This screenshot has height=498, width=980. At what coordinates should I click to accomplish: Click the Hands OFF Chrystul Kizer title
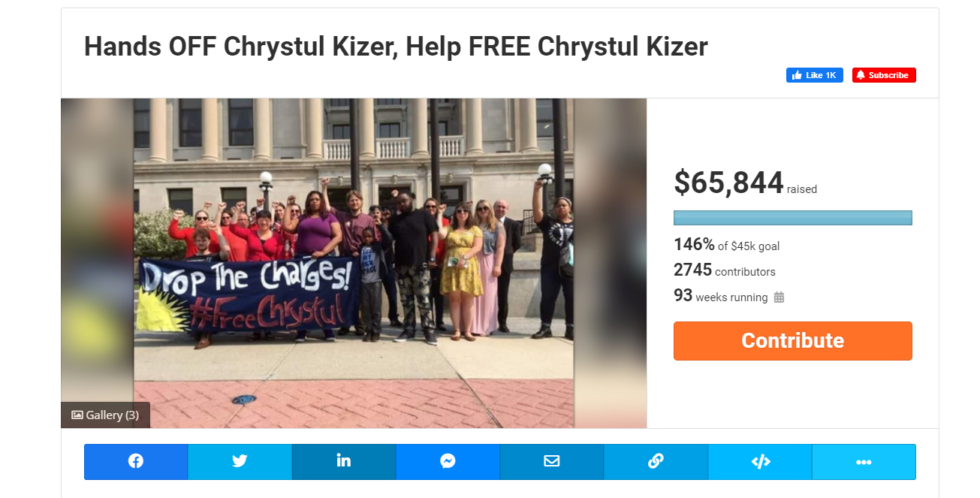396,47
